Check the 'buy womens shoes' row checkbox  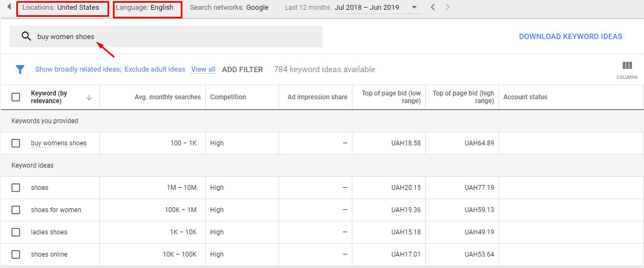click(x=16, y=143)
